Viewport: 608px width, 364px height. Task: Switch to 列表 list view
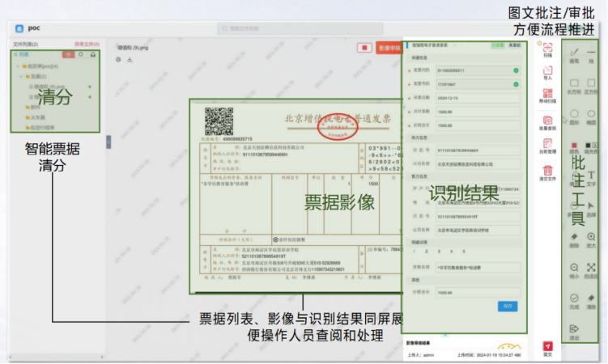tap(22, 55)
